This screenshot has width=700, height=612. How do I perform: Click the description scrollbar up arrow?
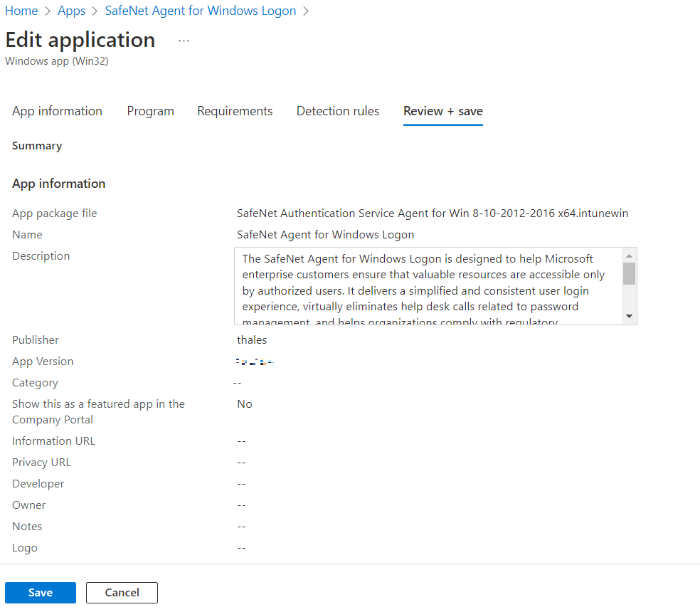[629, 256]
